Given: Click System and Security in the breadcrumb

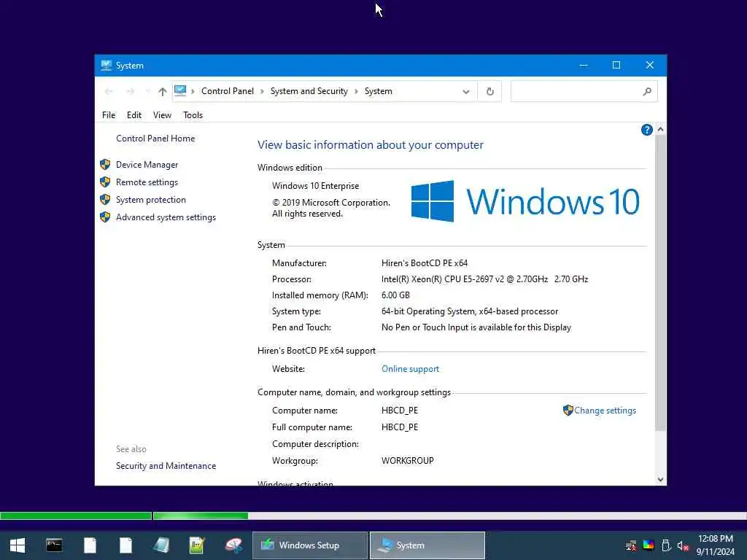Looking at the screenshot, I should (309, 91).
